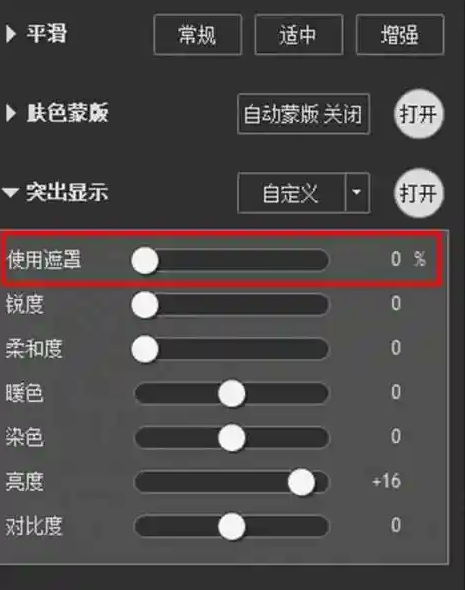Toggle the 突出显示 打开 round switch

[419, 193]
